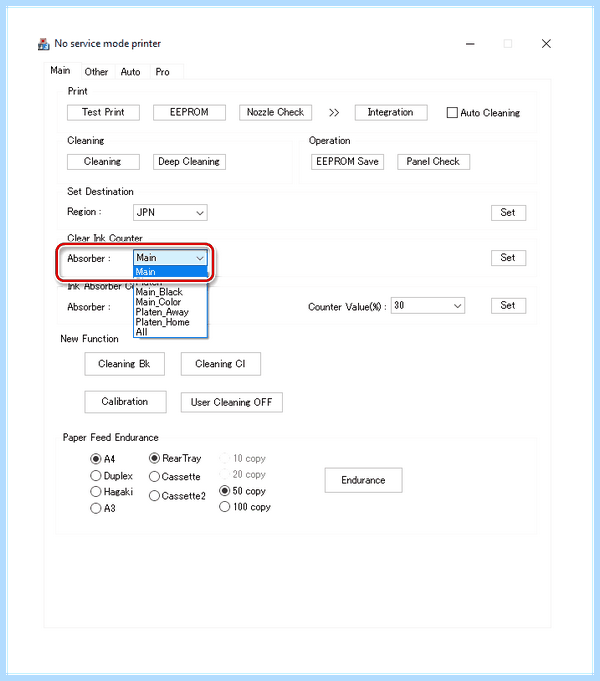Click the printer application icon in title bar

point(43,44)
